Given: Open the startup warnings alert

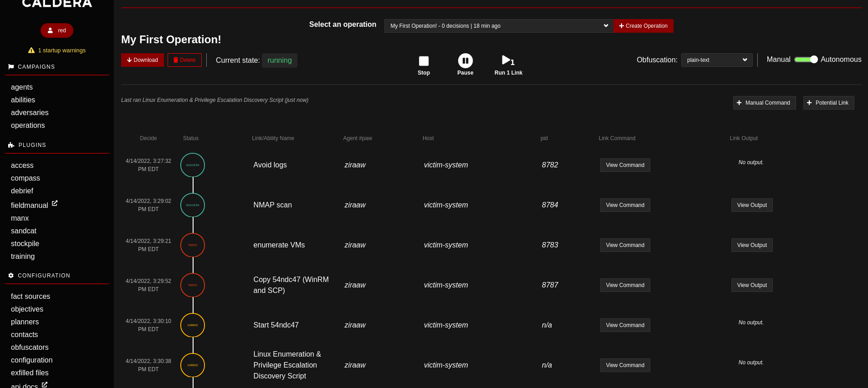Looking at the screenshot, I should pos(57,50).
